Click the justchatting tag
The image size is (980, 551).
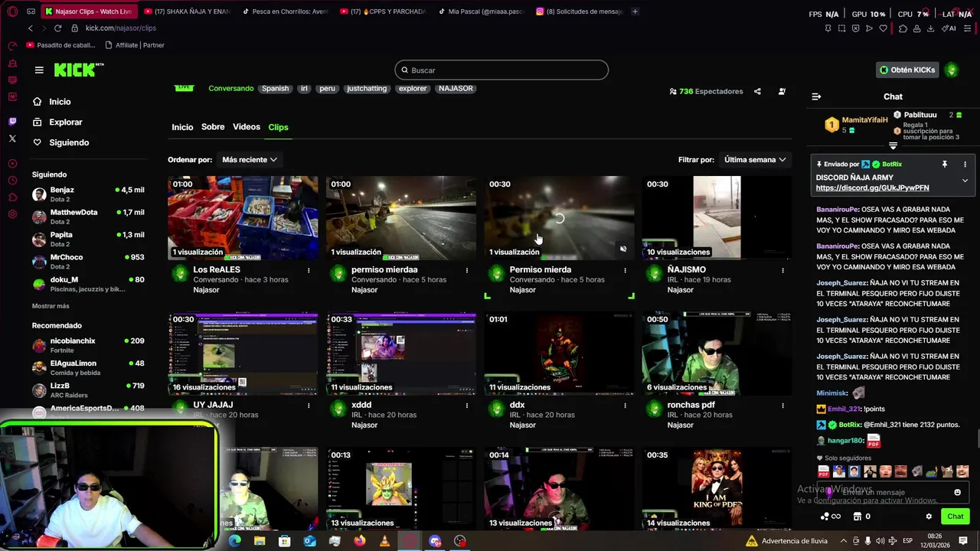tap(367, 89)
